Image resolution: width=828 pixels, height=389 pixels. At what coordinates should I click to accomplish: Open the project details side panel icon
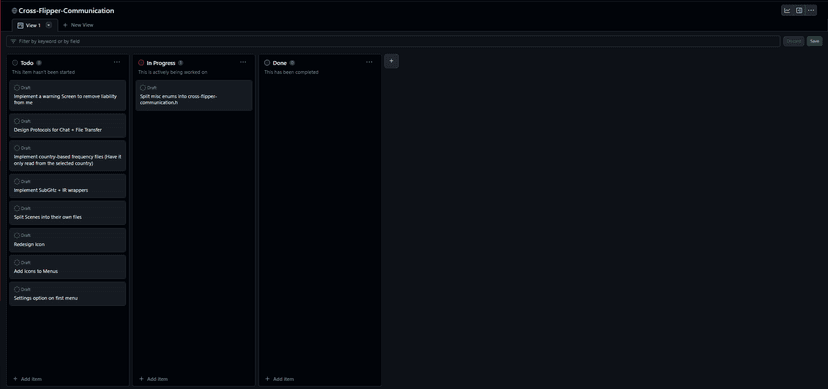799,11
